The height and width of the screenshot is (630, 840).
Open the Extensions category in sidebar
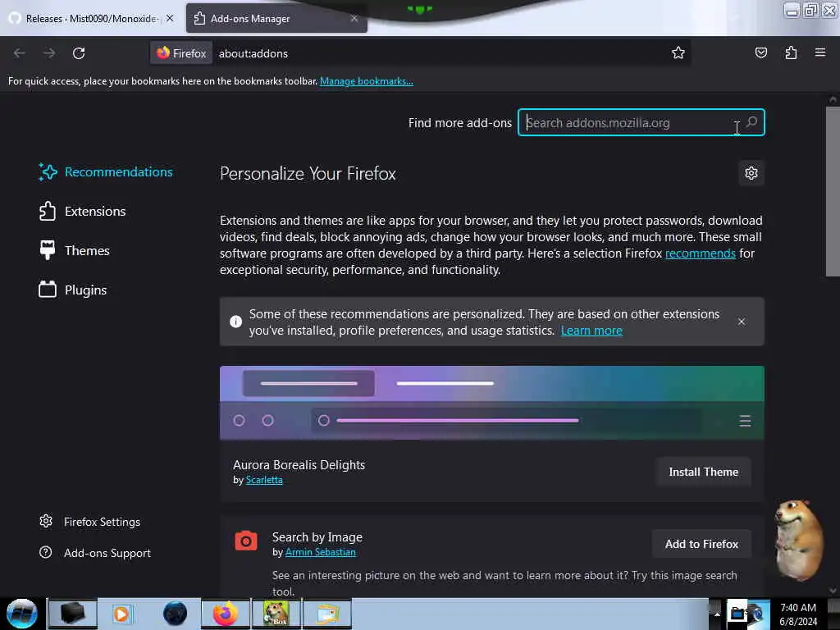tap(82, 211)
